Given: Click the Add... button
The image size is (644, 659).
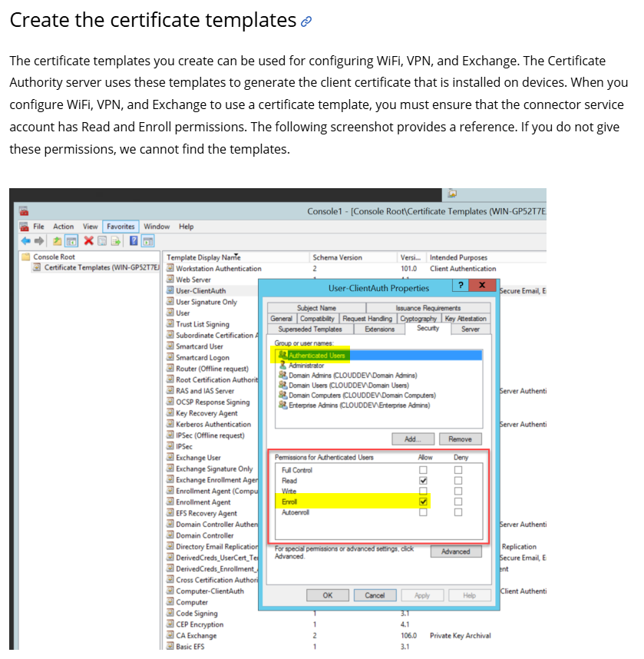Looking at the screenshot, I should tap(412, 439).
